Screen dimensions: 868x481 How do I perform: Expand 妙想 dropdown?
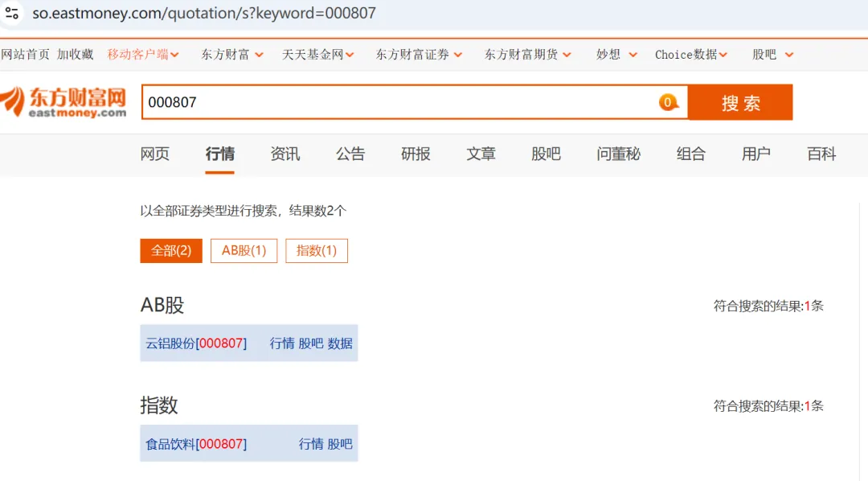pyautogui.click(x=616, y=55)
